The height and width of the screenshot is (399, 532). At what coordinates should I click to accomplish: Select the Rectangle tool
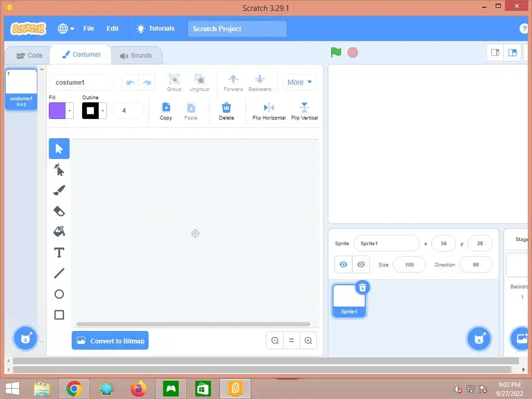[59, 314]
